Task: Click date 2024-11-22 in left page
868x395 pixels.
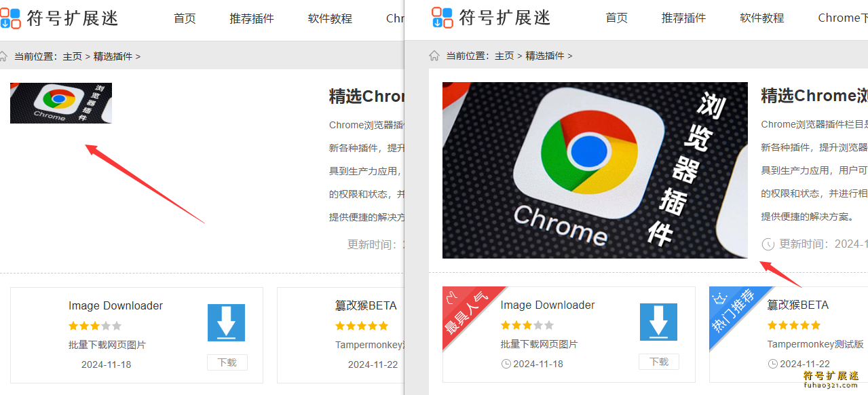Action: [x=373, y=364]
